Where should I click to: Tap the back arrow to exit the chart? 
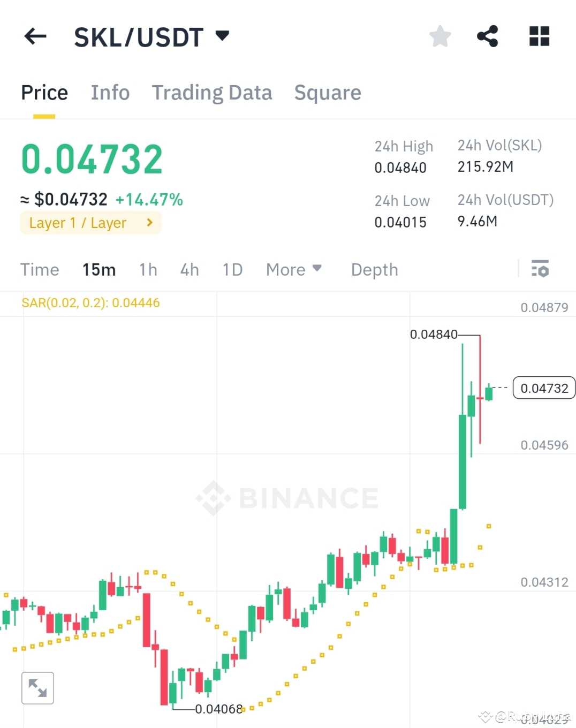pos(35,36)
